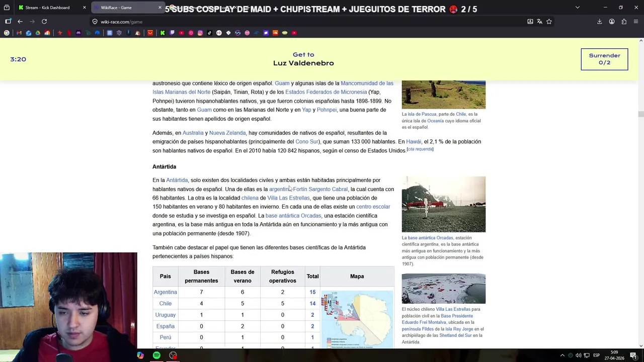Show hidden system tray icons
Image resolution: width=644 pixels, height=362 pixels.
tap(562, 355)
